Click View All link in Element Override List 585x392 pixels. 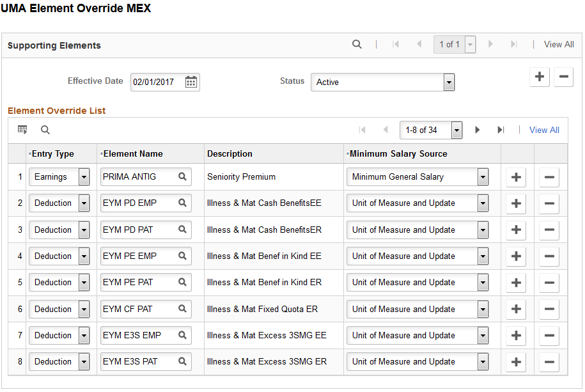pyautogui.click(x=544, y=130)
